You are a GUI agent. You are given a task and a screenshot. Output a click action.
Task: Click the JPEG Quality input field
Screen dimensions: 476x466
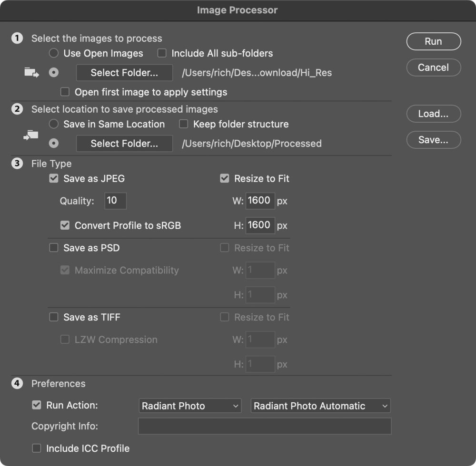point(115,201)
